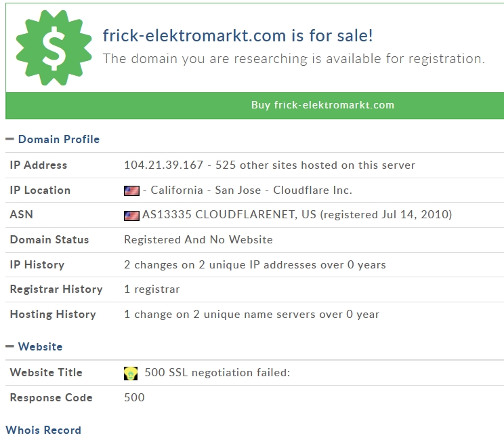Click the US flag icon beside California
The height and width of the screenshot is (442, 504).
coord(131,190)
